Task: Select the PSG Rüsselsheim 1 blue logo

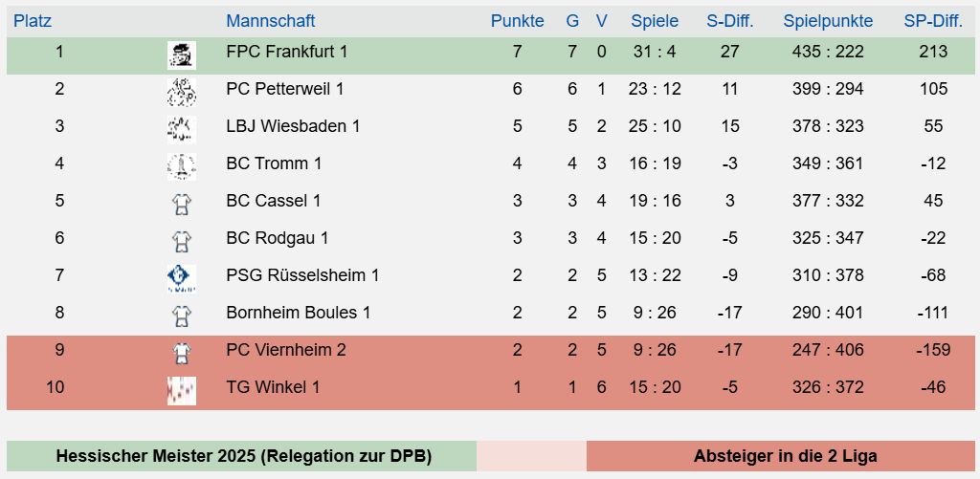Action: (x=182, y=278)
